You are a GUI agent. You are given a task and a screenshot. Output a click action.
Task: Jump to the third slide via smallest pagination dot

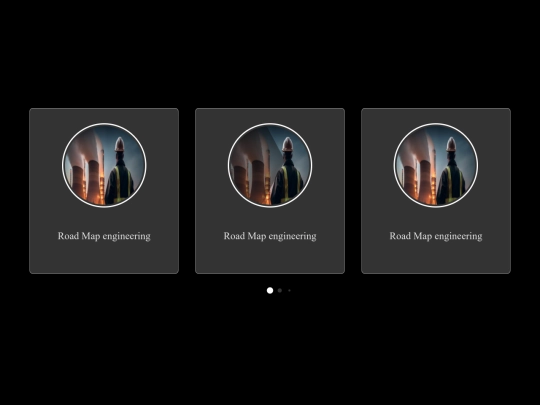pyautogui.click(x=289, y=291)
